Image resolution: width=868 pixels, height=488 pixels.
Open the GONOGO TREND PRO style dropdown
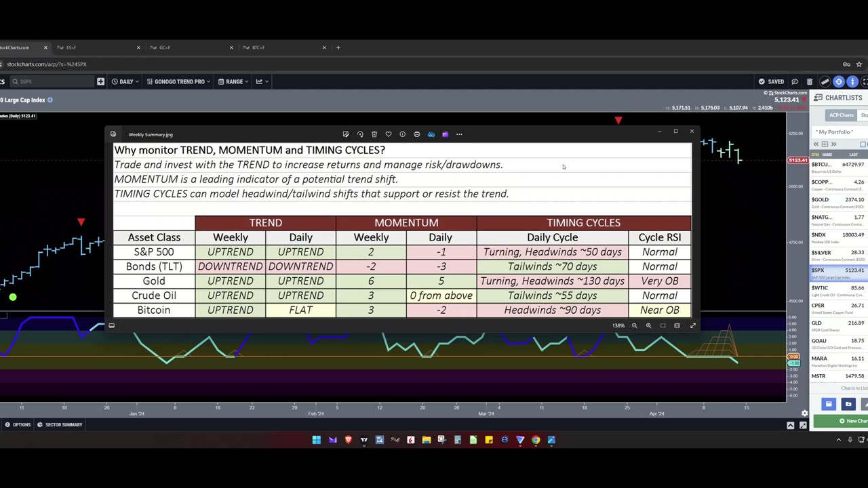(x=178, y=81)
